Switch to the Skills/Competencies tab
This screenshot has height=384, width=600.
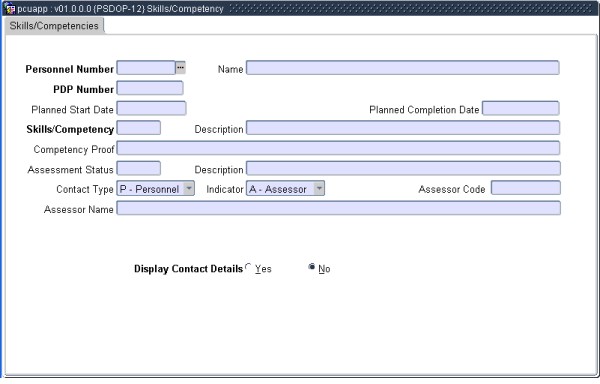[x=54, y=26]
